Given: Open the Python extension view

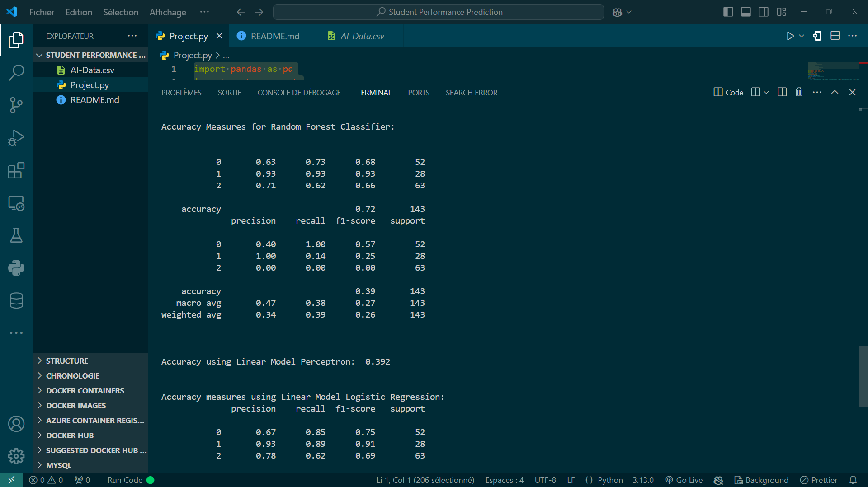Looking at the screenshot, I should click(x=16, y=268).
